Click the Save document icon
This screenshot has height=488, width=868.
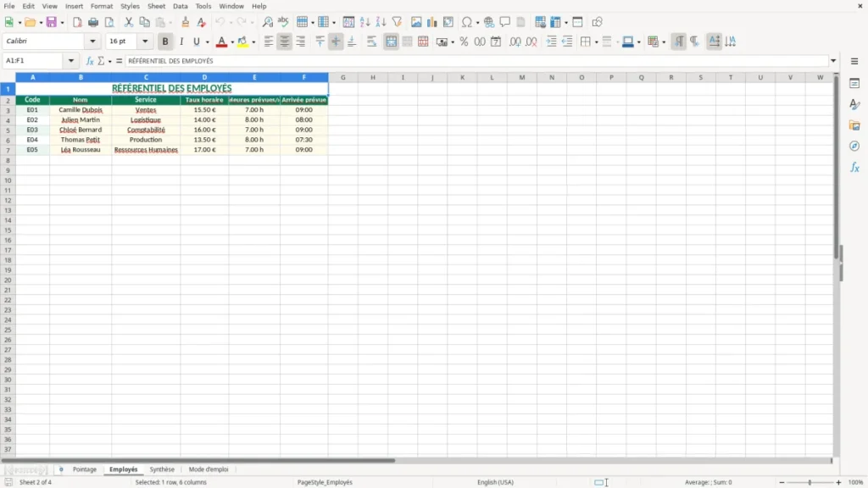(x=52, y=22)
